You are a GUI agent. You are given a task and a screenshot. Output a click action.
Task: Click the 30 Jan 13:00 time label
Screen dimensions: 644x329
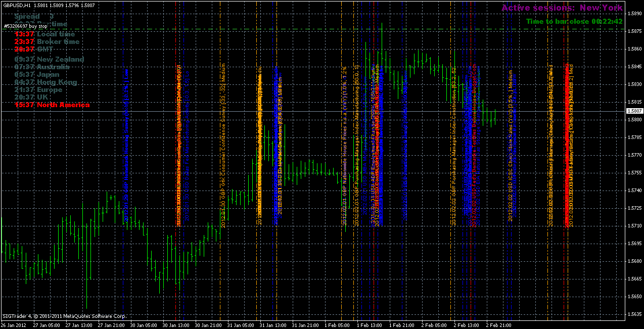176,325
